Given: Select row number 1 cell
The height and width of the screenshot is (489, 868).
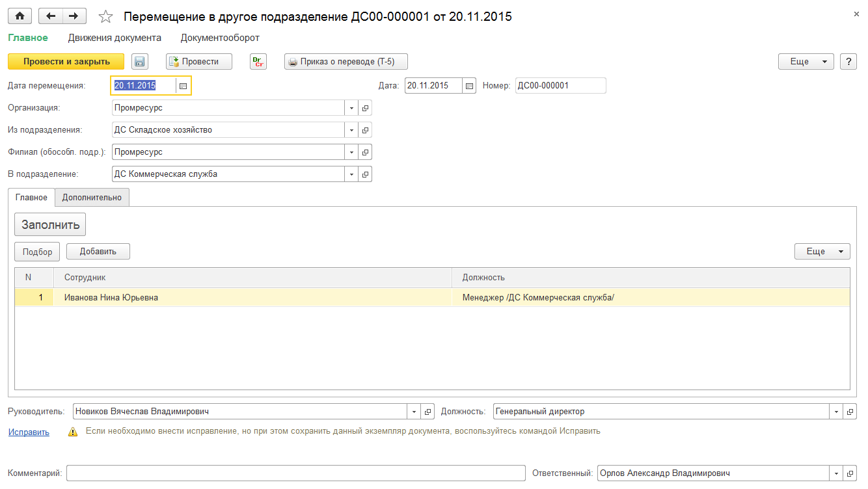Looking at the screenshot, I should click(x=34, y=298).
